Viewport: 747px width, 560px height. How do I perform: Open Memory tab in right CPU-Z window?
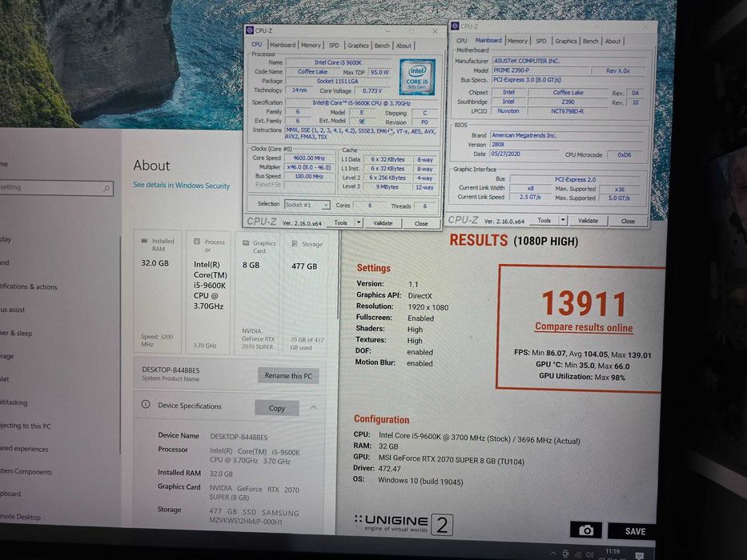coord(517,41)
